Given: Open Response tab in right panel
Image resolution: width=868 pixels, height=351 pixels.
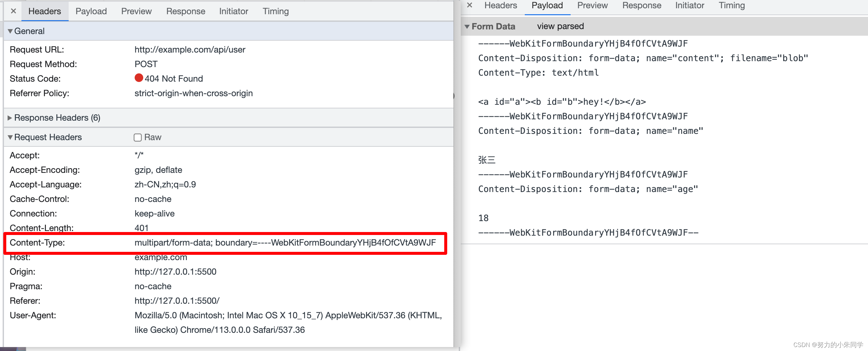Looking at the screenshot, I should [642, 5].
